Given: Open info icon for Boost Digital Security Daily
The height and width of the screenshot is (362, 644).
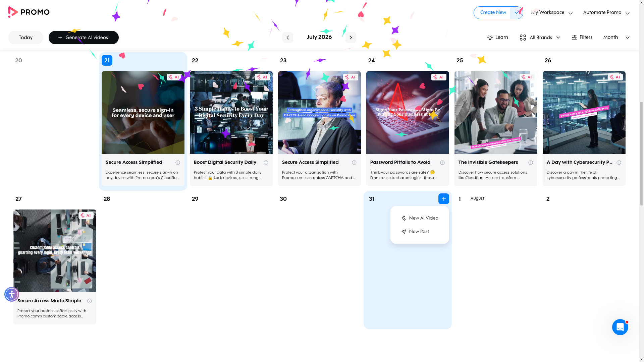Looking at the screenshot, I should click(x=266, y=163).
